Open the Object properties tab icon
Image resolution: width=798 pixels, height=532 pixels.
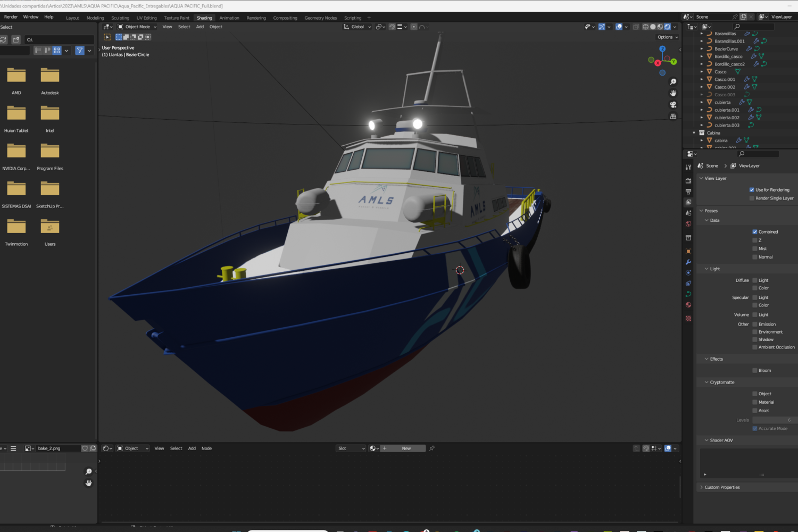pyautogui.click(x=688, y=251)
